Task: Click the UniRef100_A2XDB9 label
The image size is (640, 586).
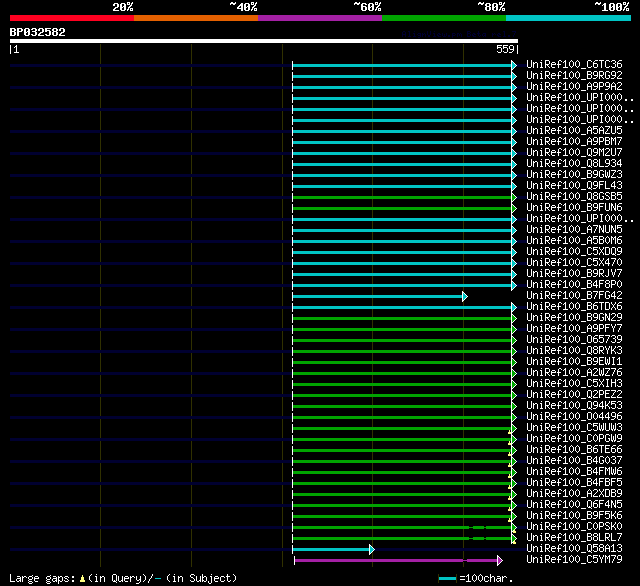Action: pos(574,494)
